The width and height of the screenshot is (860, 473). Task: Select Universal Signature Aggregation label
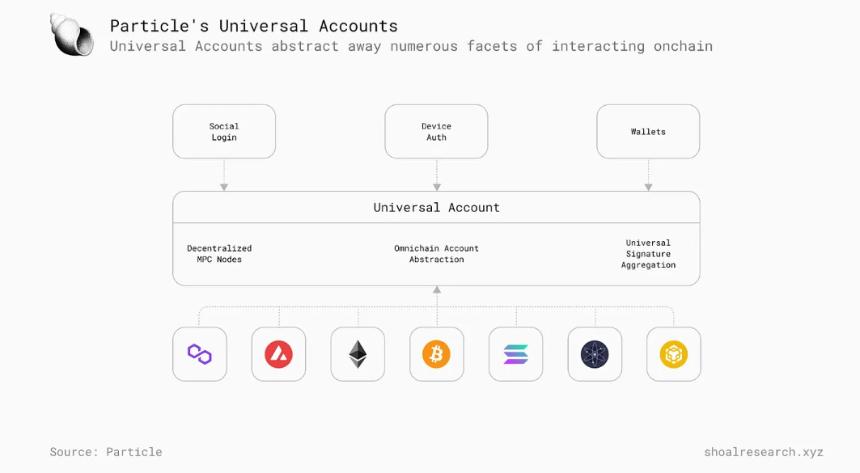[648, 254]
